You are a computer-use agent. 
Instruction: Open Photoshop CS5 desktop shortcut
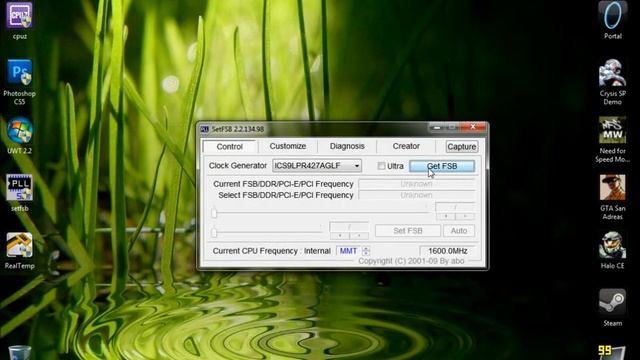click(x=19, y=82)
